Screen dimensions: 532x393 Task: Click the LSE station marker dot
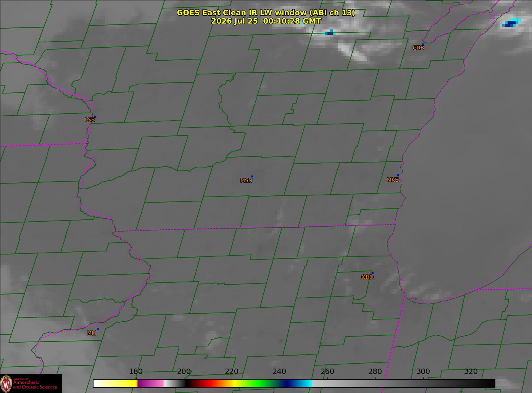(x=95, y=117)
